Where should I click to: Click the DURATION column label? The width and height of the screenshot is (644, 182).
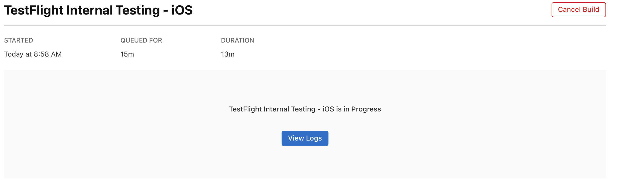[237, 40]
